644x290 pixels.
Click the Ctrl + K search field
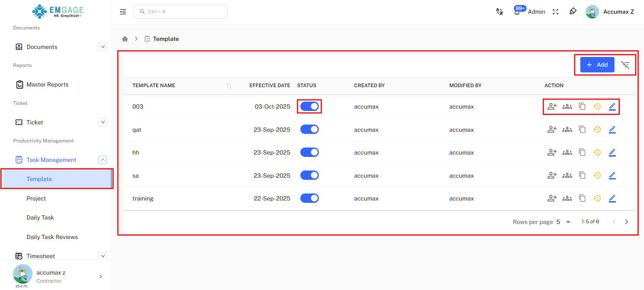[181, 12]
